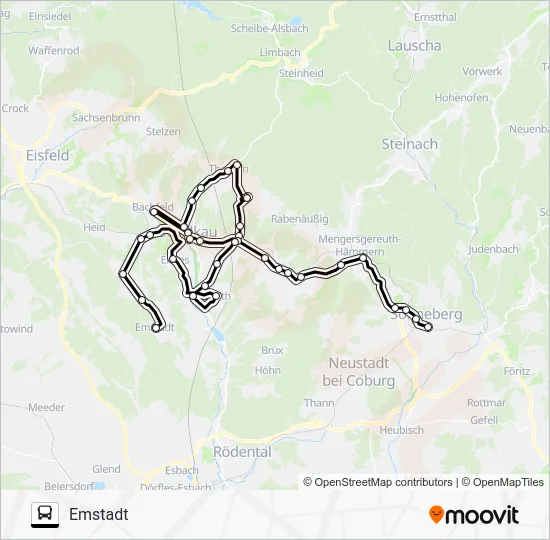Screen dimensions: 550x540
Task: Click the Lauscha town label
Action: coord(414,46)
